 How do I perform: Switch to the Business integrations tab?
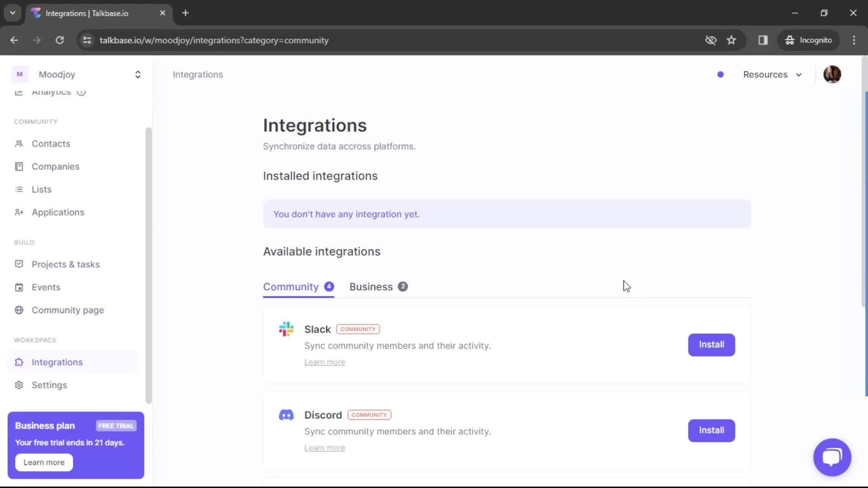[371, 286]
